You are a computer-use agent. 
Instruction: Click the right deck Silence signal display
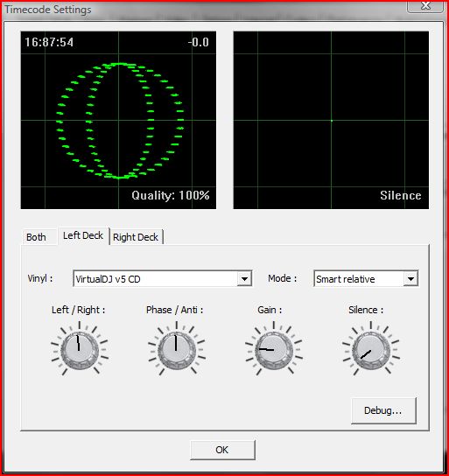[331, 120]
